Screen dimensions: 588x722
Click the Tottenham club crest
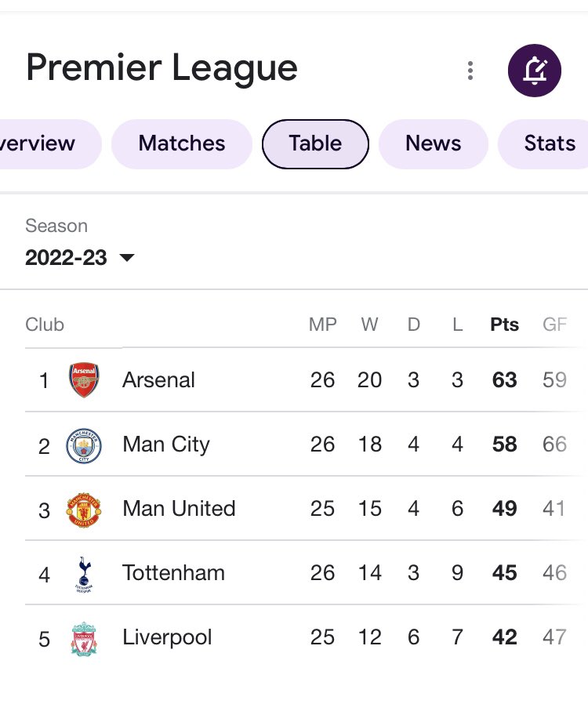[84, 574]
